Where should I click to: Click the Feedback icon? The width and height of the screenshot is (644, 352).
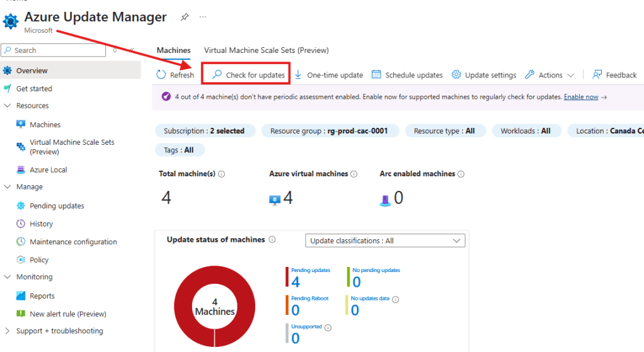[597, 75]
